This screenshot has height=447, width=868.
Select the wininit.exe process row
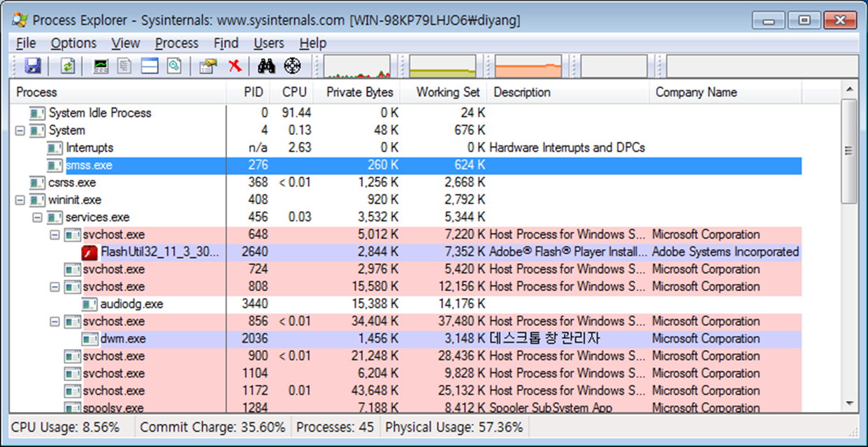405,200
